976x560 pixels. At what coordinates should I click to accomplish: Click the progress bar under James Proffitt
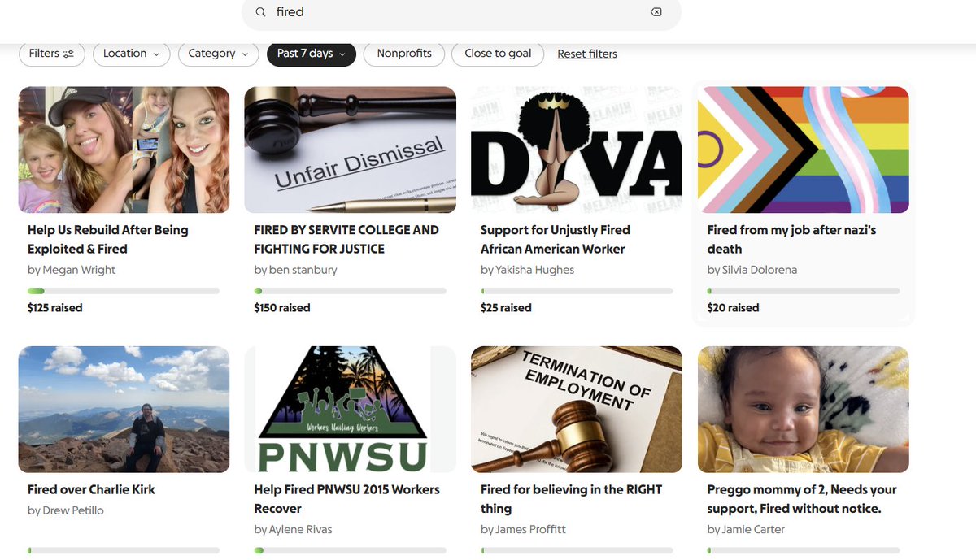coord(577,551)
